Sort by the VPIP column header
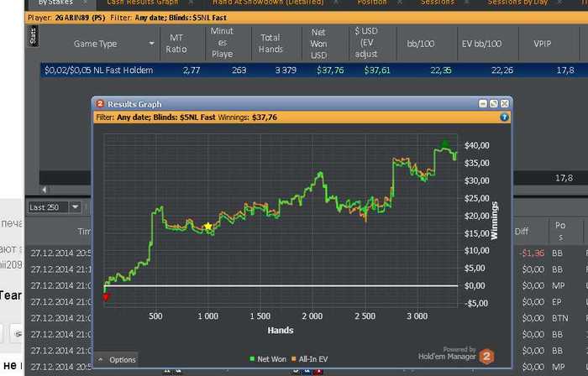Screen dimensions: 588x376 (x=543, y=44)
